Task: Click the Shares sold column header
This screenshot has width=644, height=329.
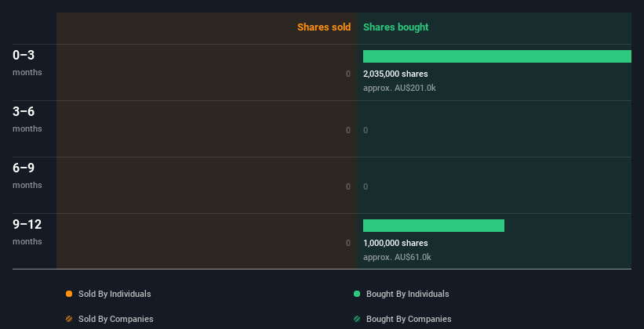Action: 324,27
